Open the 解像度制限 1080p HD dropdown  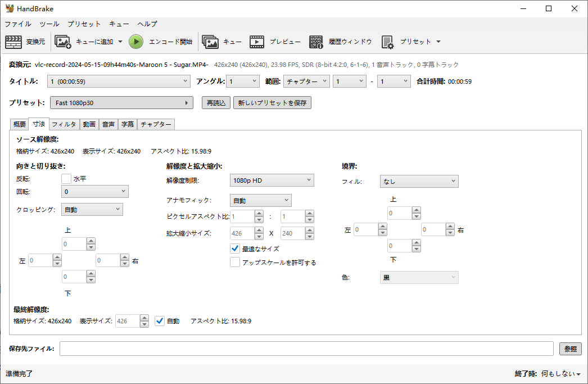point(272,180)
